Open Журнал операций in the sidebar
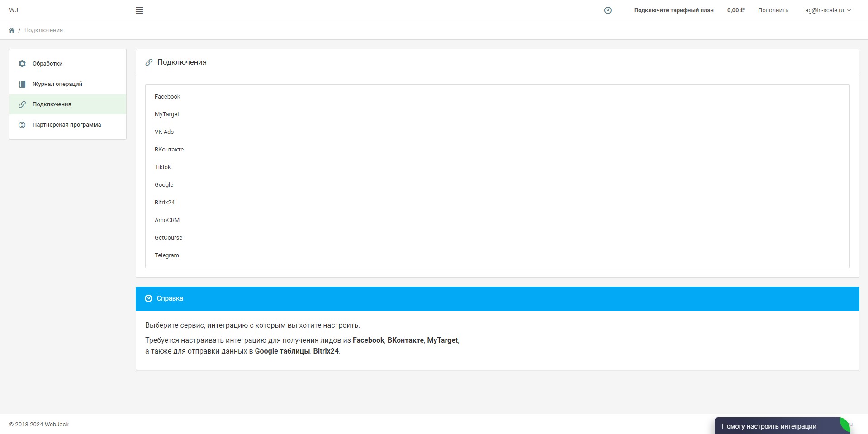This screenshot has height=434, width=868. pos(68,84)
